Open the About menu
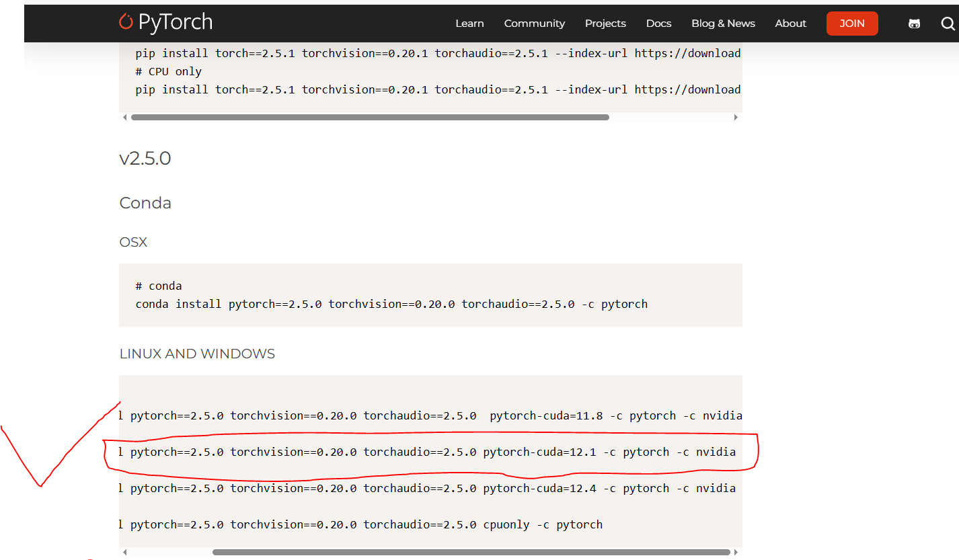This screenshot has height=560, width=959. point(790,24)
